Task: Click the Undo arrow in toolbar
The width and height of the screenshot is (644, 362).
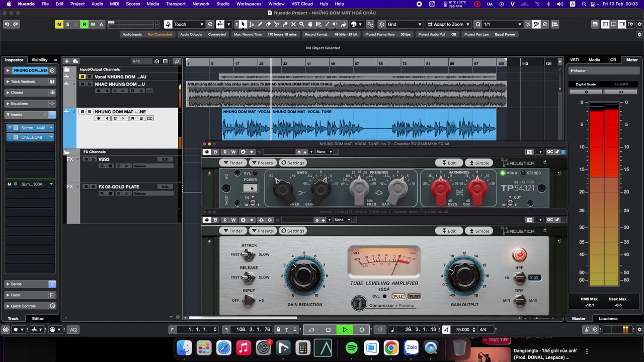Action: point(7,24)
